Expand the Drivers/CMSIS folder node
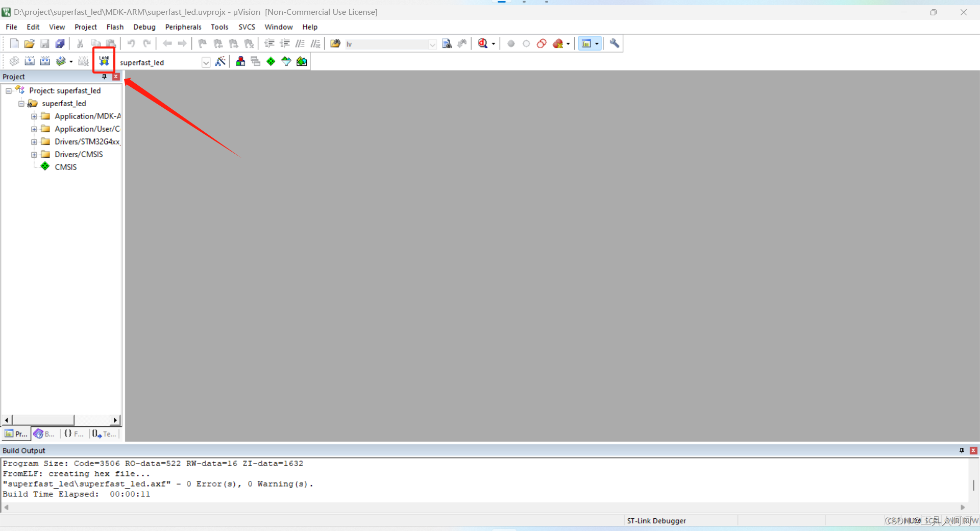 coord(34,155)
